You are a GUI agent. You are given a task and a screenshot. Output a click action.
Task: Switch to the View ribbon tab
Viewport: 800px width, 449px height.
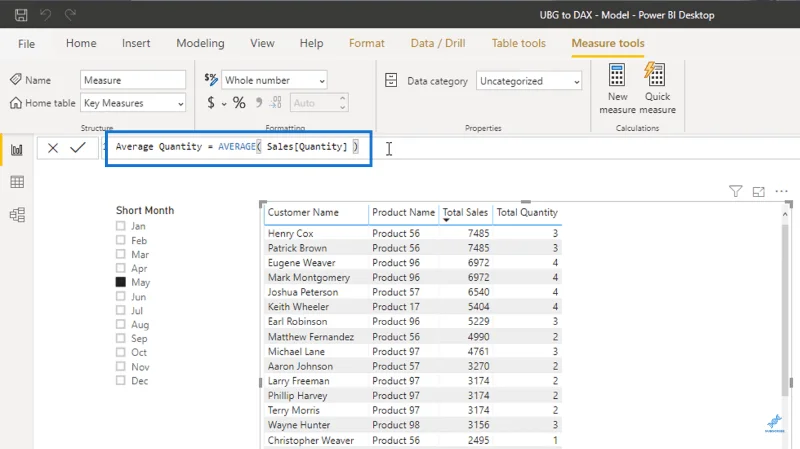point(262,43)
